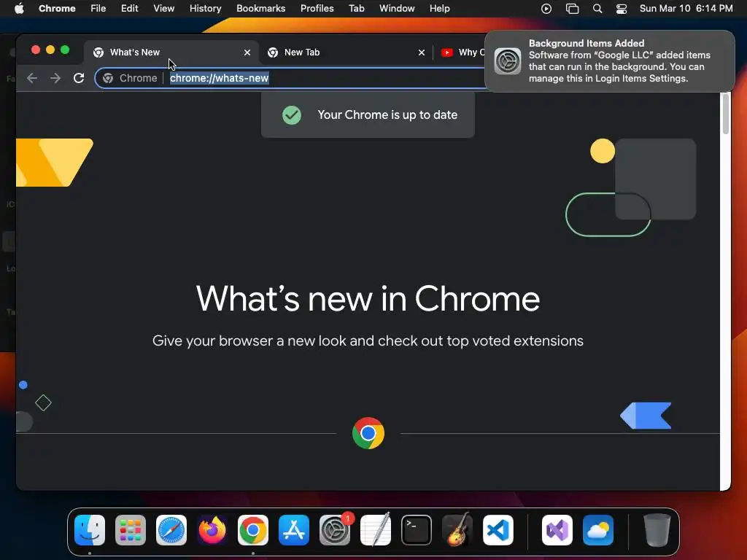Viewport: 747px width, 560px height.
Task: Click the 'Your Chrome is up to date' banner
Action: click(368, 114)
